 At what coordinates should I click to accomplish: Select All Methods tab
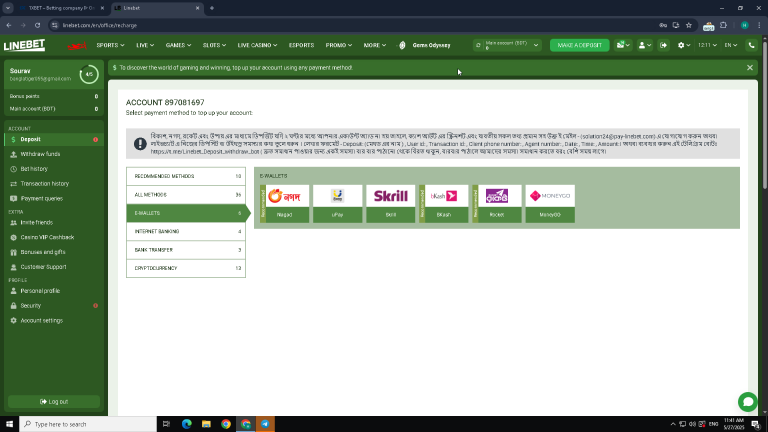pyautogui.click(x=186, y=195)
